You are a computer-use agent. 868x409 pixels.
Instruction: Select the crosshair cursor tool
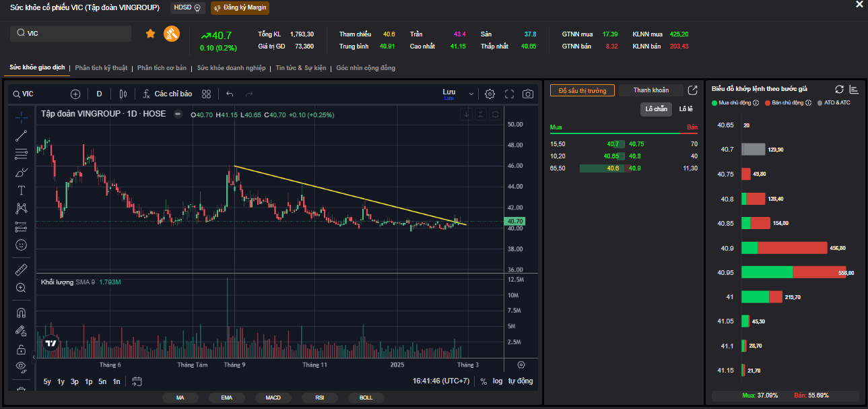coord(21,117)
